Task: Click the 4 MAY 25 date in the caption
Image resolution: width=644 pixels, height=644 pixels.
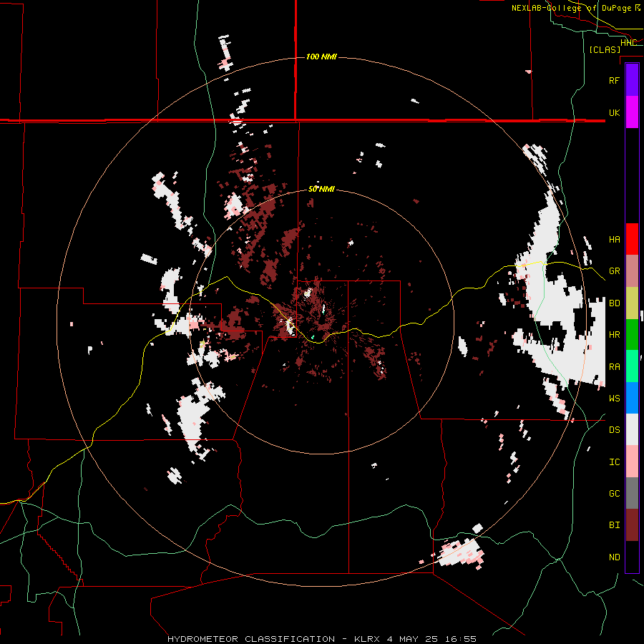Action: [x=413, y=639]
